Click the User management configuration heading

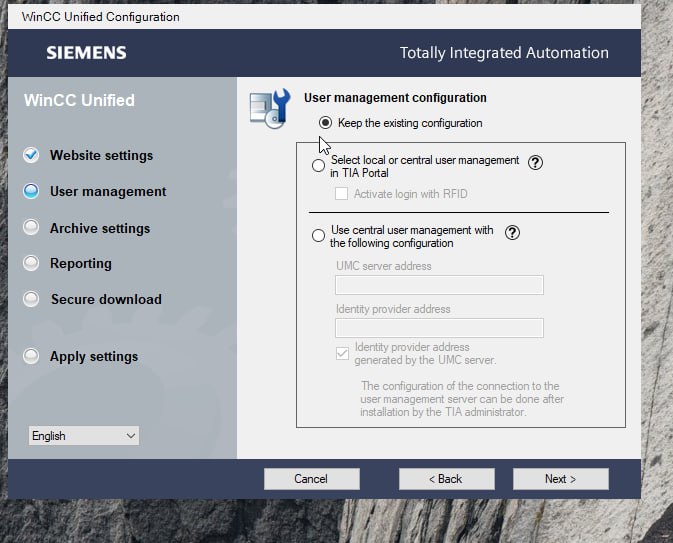pyautogui.click(x=395, y=98)
